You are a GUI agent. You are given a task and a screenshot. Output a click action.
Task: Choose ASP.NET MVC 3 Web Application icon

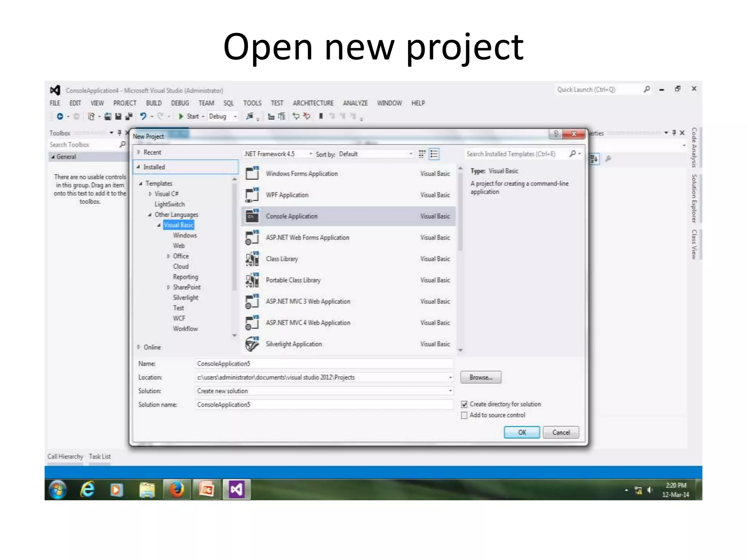click(x=252, y=301)
